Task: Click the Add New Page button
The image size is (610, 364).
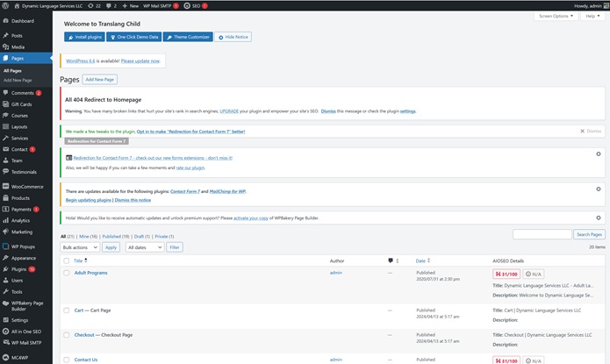Action: [100, 80]
